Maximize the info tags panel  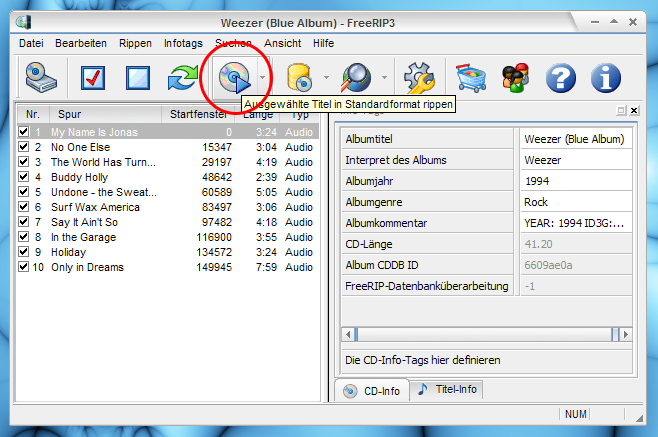coord(621,110)
